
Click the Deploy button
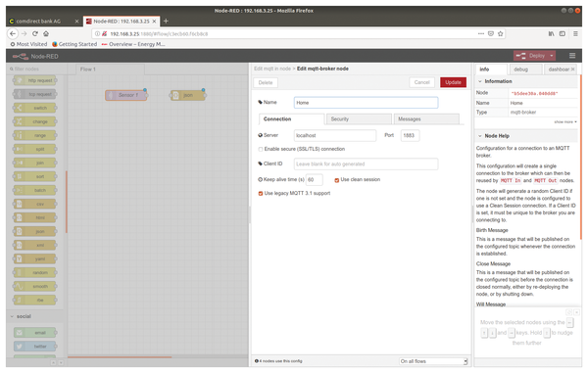[530, 56]
